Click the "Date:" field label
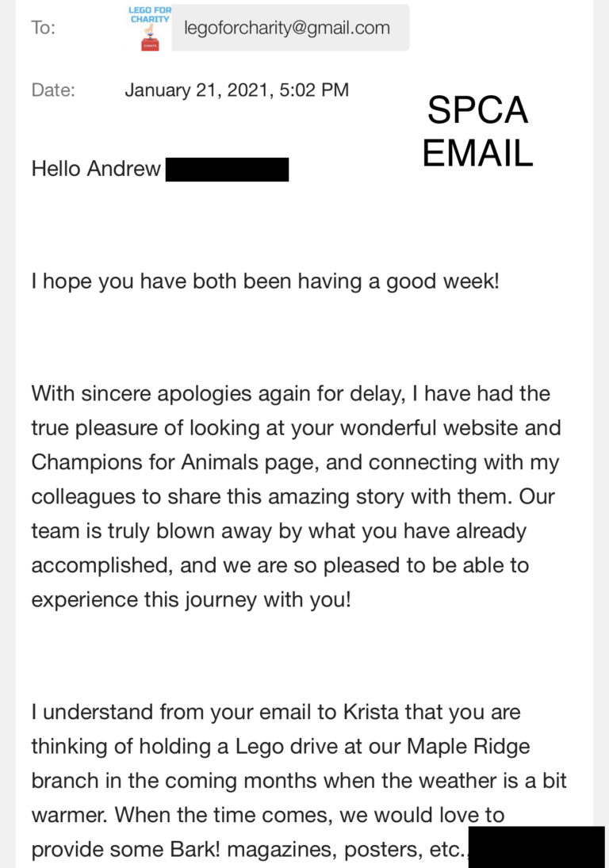This screenshot has height=868, width=609. coord(53,90)
